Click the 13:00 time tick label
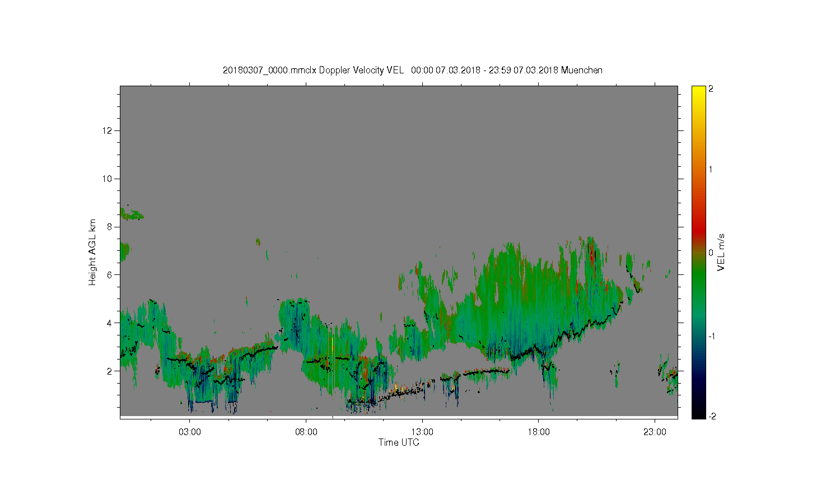This screenshot has width=840, height=504. 422,432
